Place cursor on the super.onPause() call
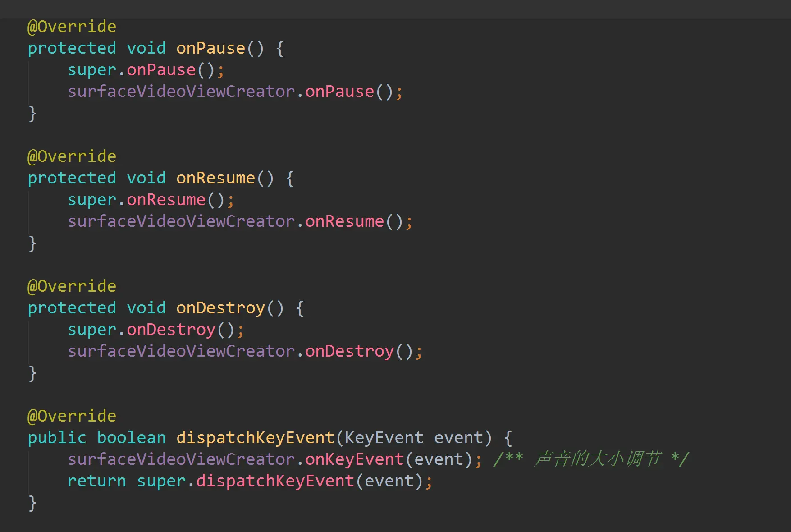 point(146,70)
